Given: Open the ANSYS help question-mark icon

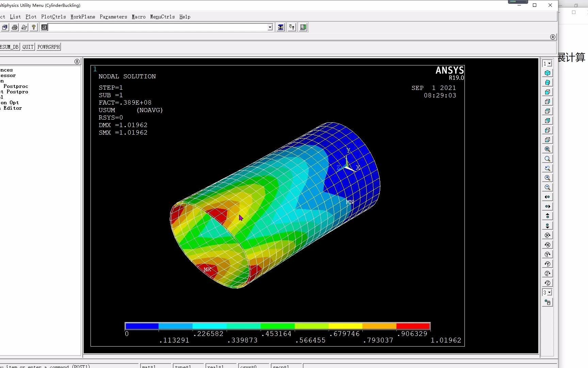Looking at the screenshot, I should 34,27.
